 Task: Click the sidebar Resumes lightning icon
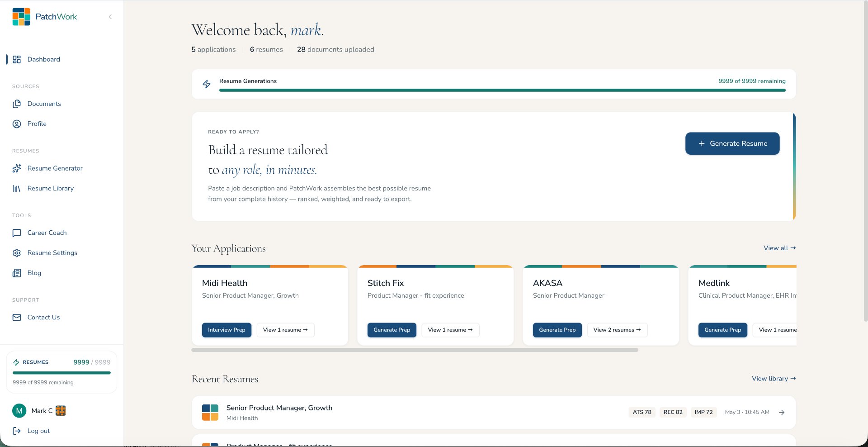(x=16, y=362)
